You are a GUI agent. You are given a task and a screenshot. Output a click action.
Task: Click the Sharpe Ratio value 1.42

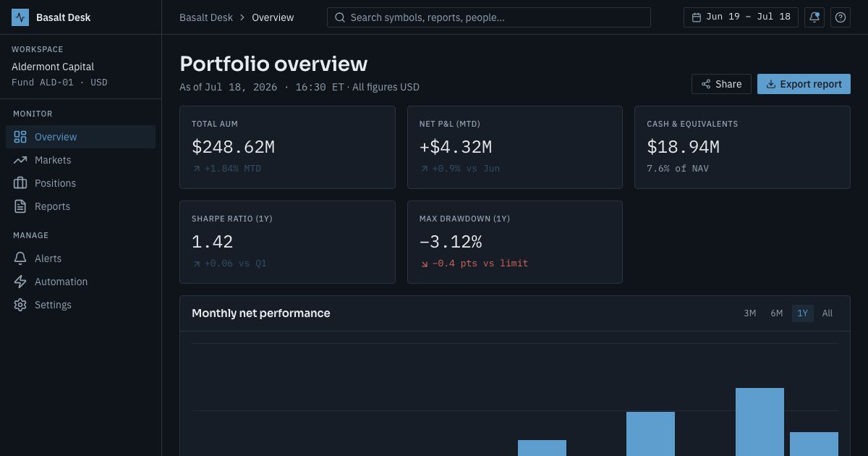[213, 242]
